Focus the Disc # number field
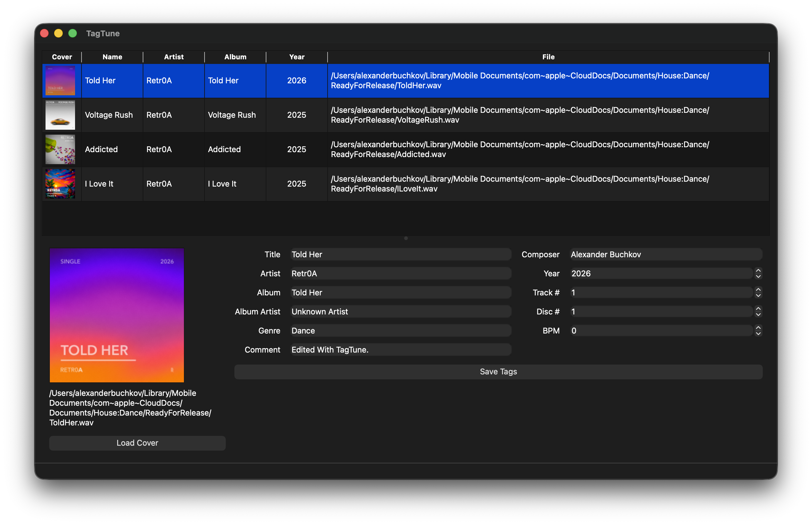This screenshot has height=525, width=812. [661, 312]
